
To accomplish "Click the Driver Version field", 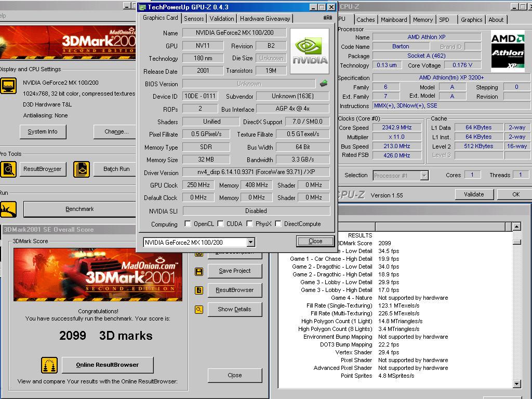I will (x=256, y=172).
